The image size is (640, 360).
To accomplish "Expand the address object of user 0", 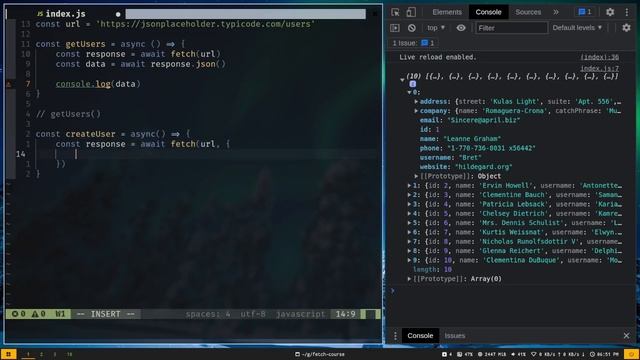I will [x=416, y=102].
